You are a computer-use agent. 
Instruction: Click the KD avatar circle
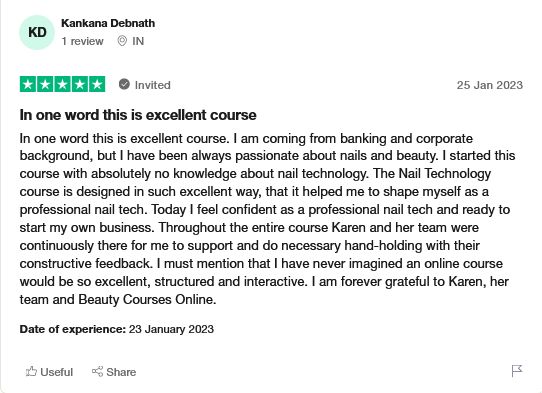(x=37, y=32)
